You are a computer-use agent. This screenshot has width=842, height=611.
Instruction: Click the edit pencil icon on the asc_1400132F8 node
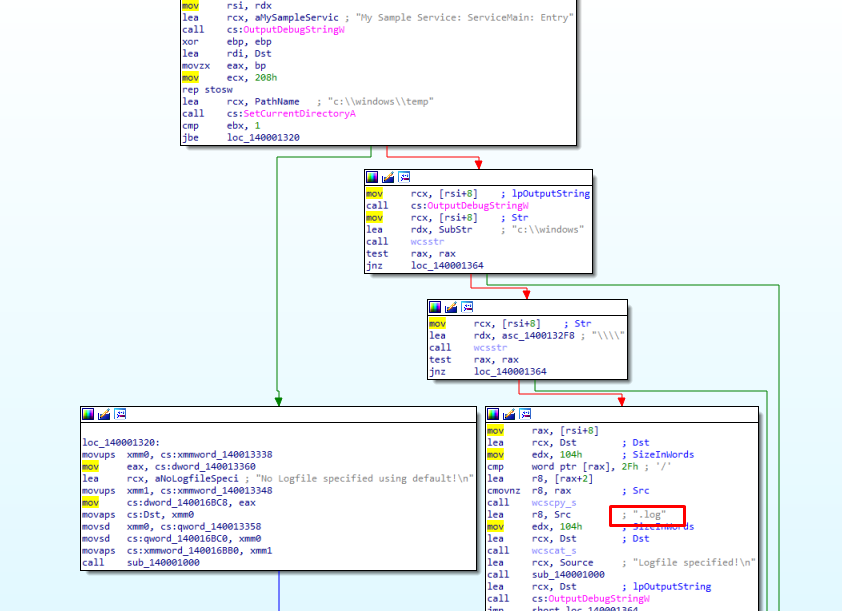tap(451, 307)
